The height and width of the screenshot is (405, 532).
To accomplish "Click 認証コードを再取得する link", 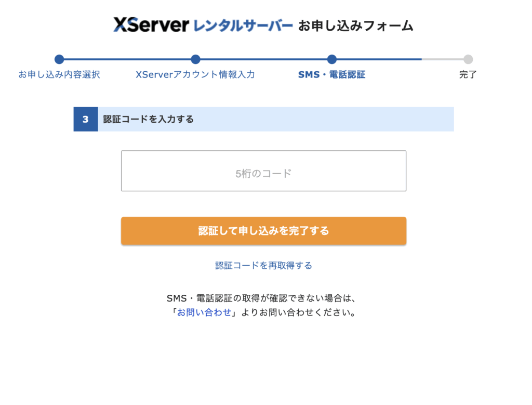I will point(263,266).
